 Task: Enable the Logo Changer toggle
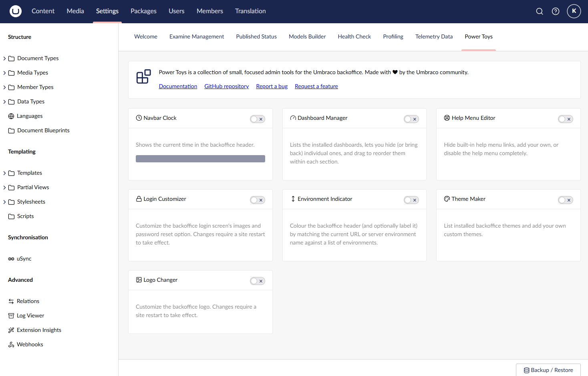point(258,281)
